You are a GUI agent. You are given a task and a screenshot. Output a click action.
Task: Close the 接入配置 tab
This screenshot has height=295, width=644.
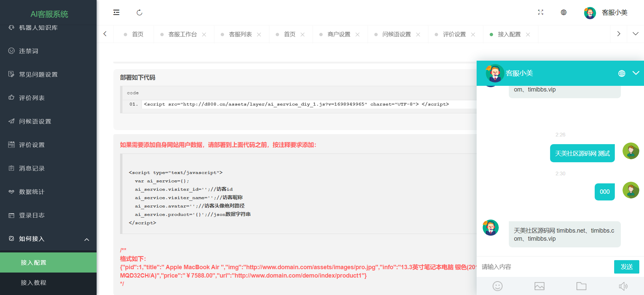(528, 35)
